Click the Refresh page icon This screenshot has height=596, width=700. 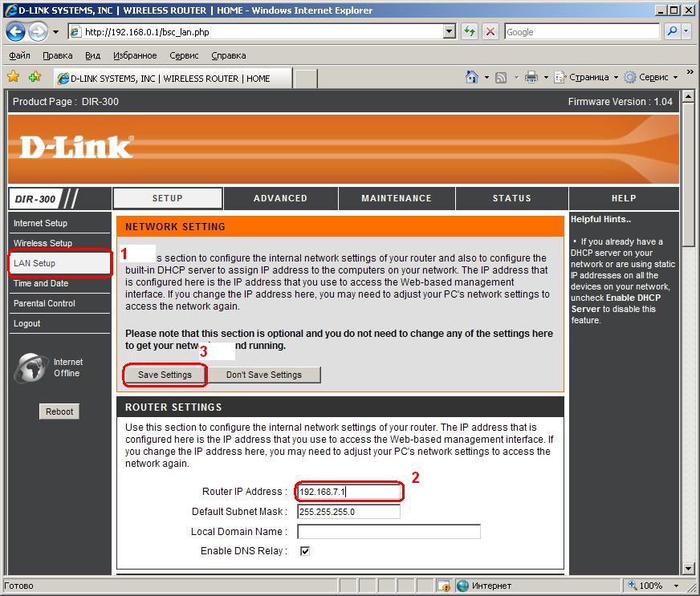(470, 32)
